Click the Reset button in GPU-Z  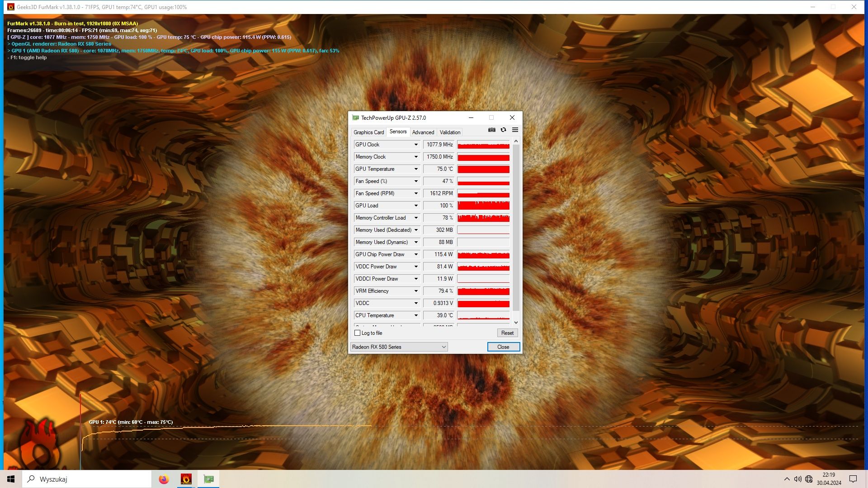pos(505,333)
